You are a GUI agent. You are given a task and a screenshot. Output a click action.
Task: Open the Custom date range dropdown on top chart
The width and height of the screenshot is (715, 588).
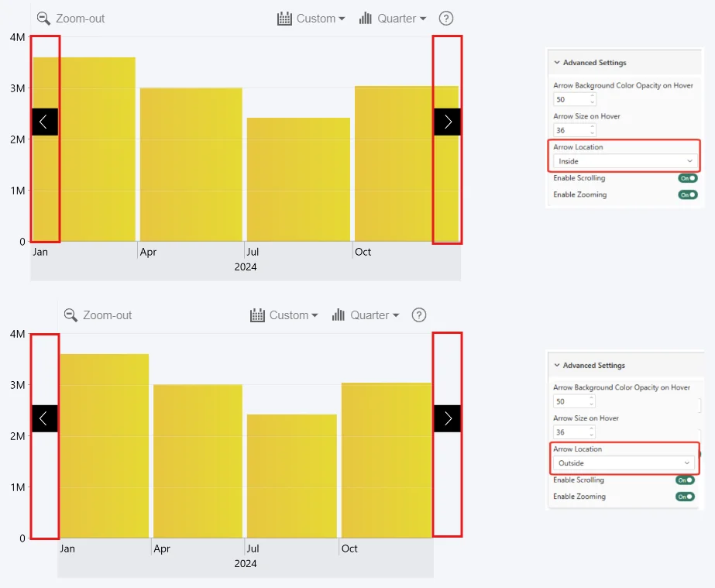311,19
